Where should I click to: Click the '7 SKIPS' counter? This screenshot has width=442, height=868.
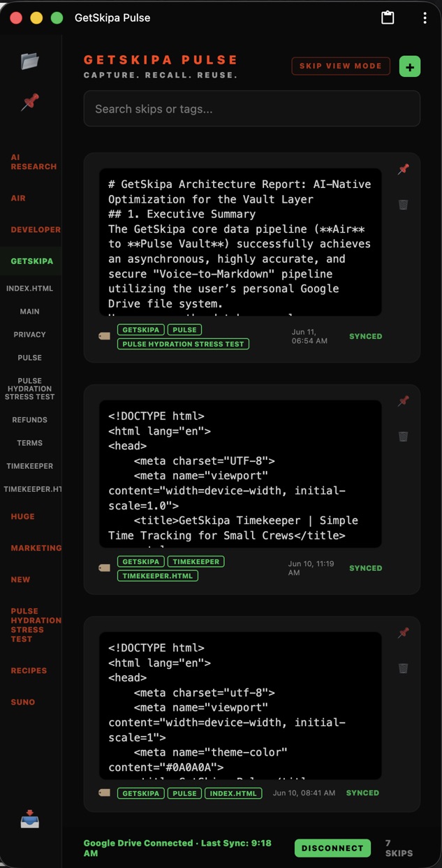tap(399, 848)
